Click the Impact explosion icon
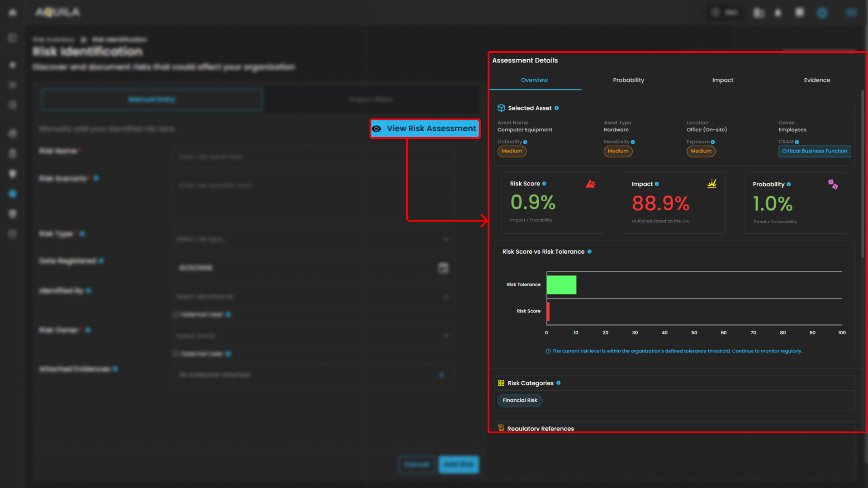Viewport: 868px width, 488px height. 712,184
